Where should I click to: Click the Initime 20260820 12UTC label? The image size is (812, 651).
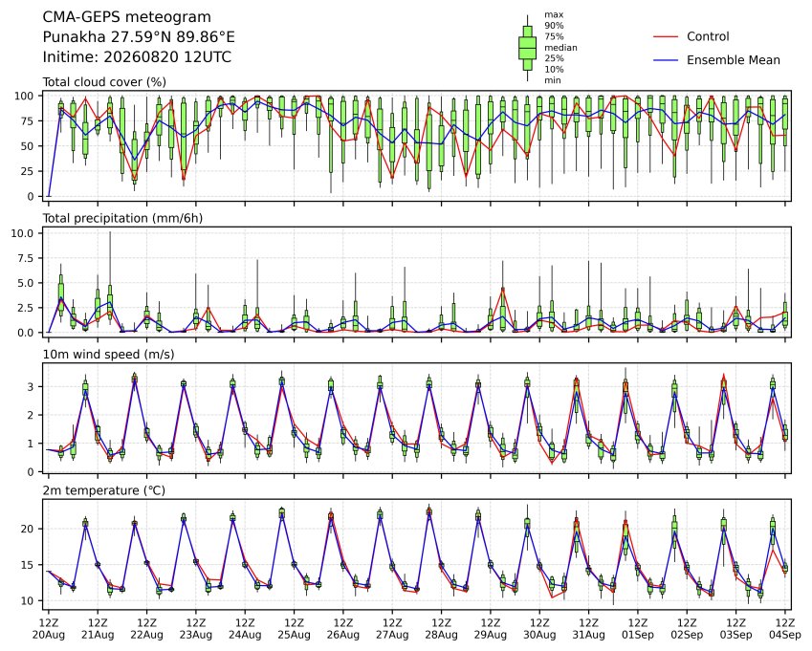coord(137,57)
